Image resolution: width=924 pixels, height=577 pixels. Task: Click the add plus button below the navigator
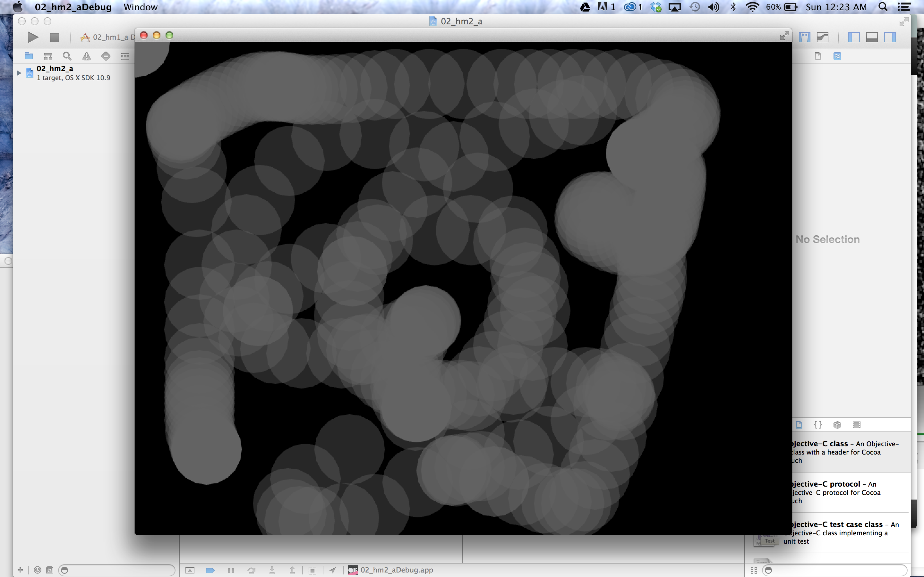coord(20,570)
